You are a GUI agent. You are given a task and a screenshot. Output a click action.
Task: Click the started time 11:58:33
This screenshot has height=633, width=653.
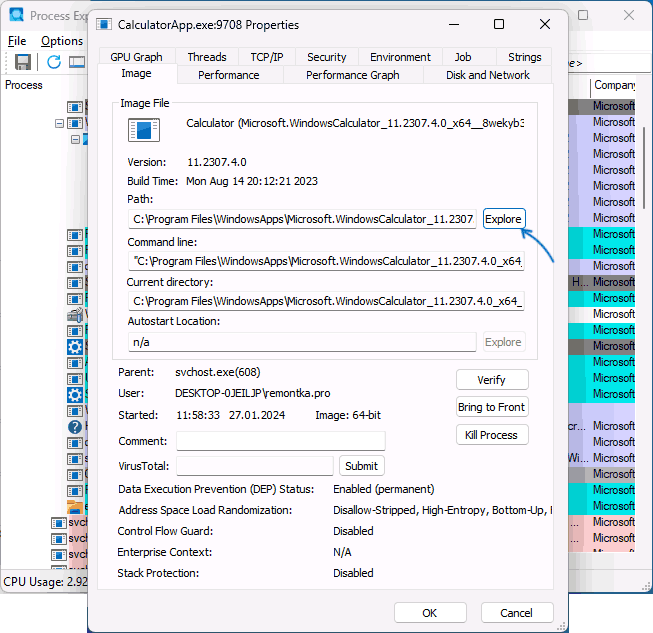198,415
